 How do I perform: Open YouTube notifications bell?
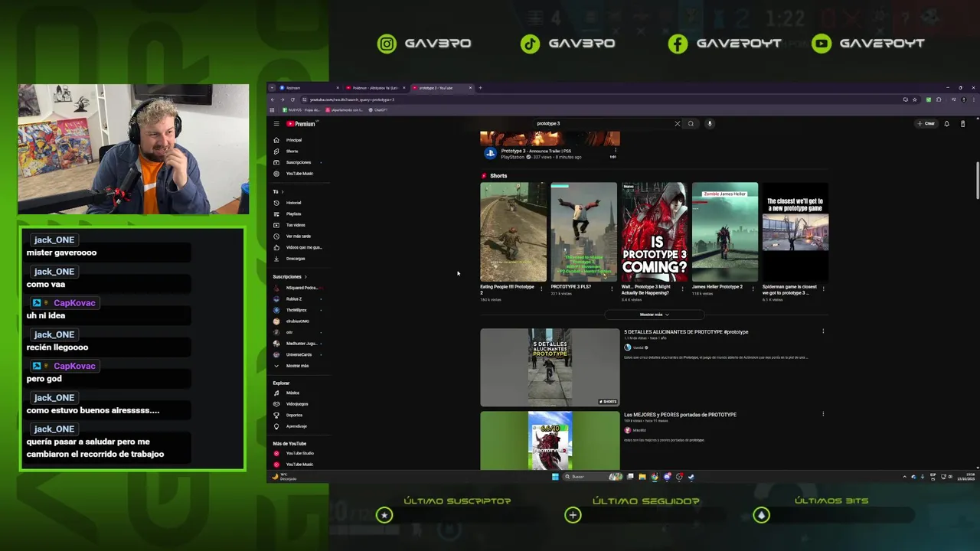tap(946, 123)
